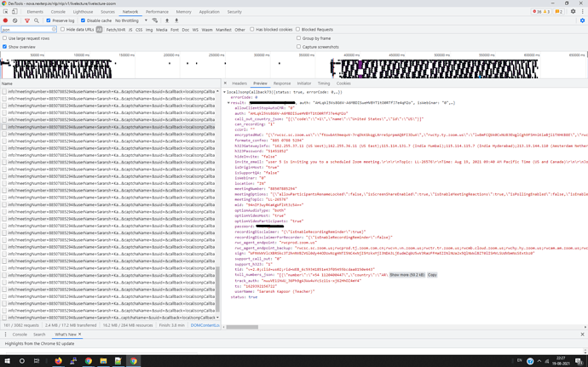Enable the Group by frame checkbox
This screenshot has height=367, width=588.
[298, 38]
